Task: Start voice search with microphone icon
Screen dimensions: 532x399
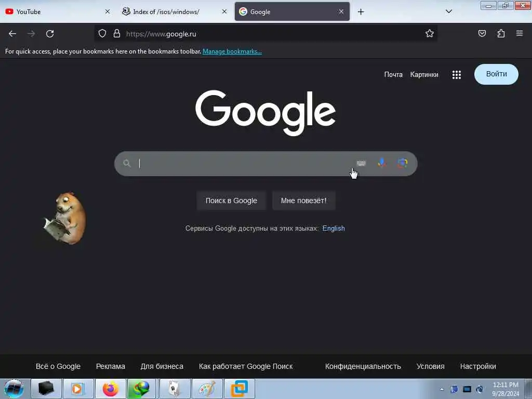Action: (x=382, y=163)
